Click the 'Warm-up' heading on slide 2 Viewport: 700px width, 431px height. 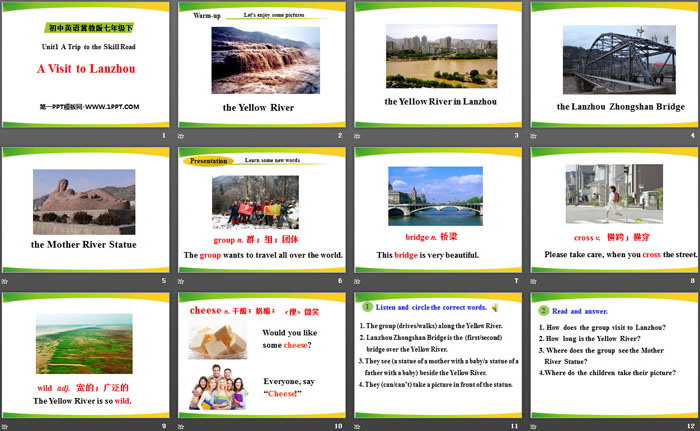pos(207,16)
